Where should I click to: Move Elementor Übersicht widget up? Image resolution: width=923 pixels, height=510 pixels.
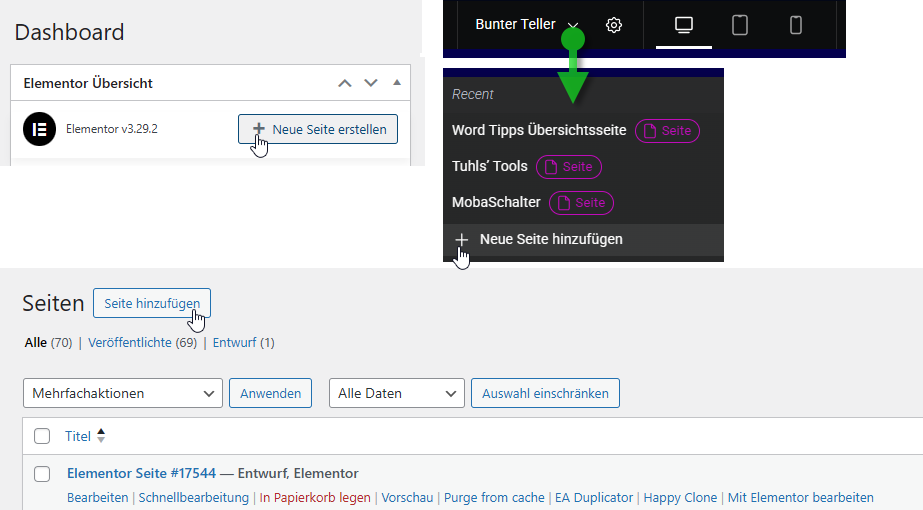[345, 83]
